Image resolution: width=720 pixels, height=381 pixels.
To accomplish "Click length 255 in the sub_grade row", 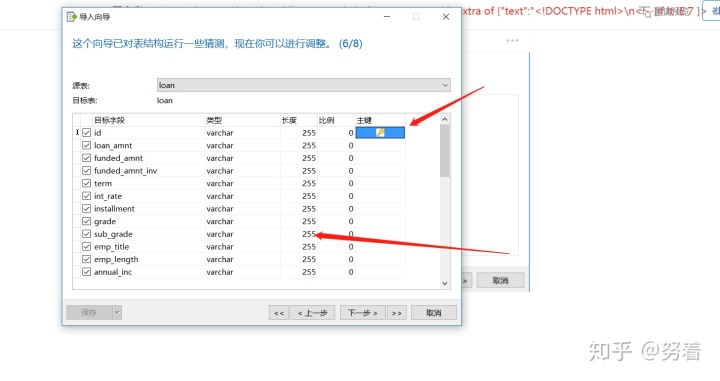I will tap(309, 234).
